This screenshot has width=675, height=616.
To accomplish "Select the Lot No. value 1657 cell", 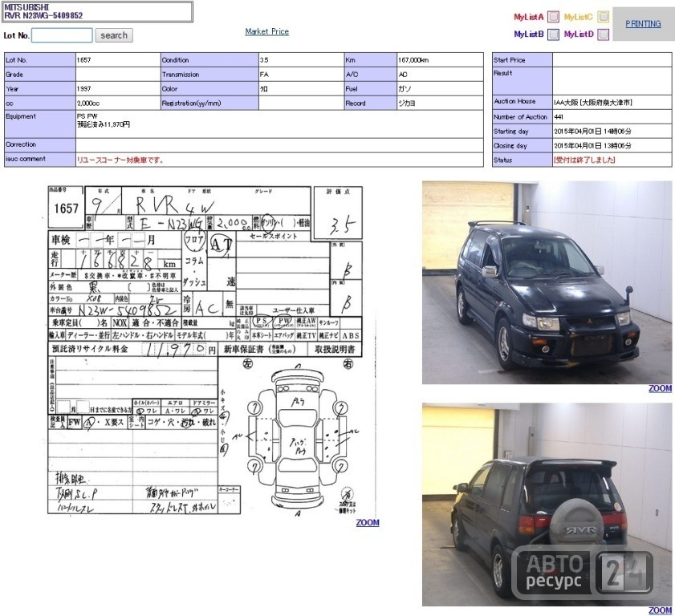I will 117,60.
